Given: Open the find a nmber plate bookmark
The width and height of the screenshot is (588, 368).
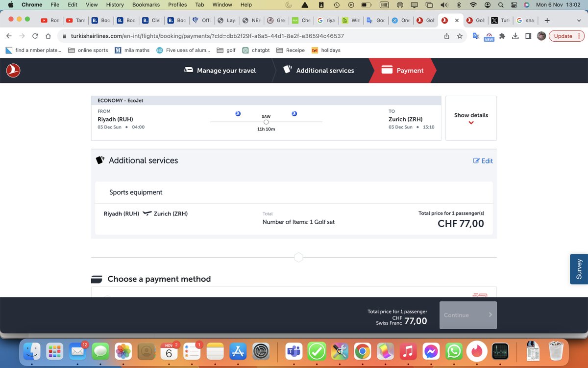Looking at the screenshot, I should [x=34, y=50].
